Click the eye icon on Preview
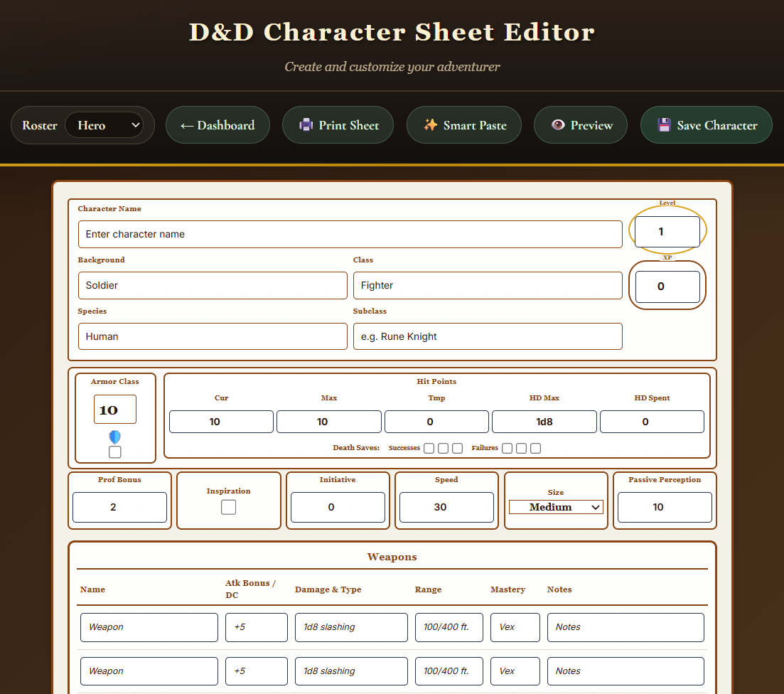This screenshot has width=784, height=694. [558, 125]
